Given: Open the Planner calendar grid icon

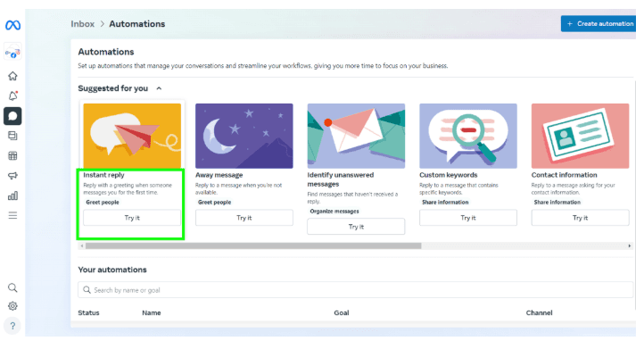Looking at the screenshot, I should pyautogui.click(x=12, y=155).
